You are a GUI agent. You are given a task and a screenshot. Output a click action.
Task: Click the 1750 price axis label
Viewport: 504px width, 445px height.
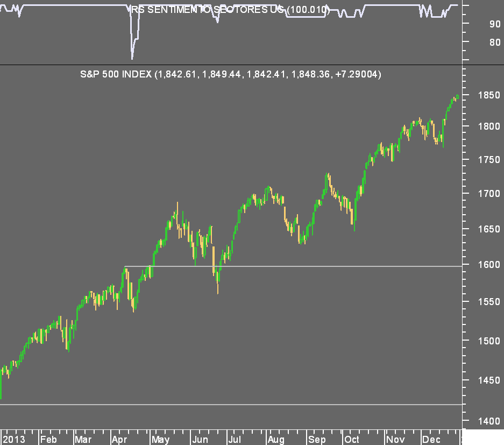pyautogui.click(x=489, y=160)
